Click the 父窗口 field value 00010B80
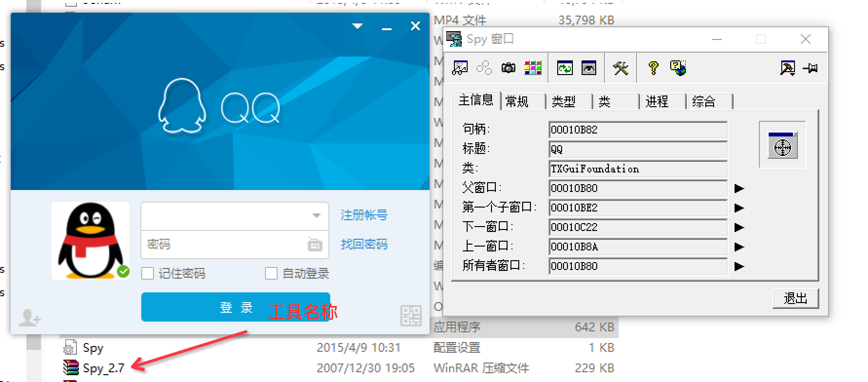 pyautogui.click(x=638, y=188)
